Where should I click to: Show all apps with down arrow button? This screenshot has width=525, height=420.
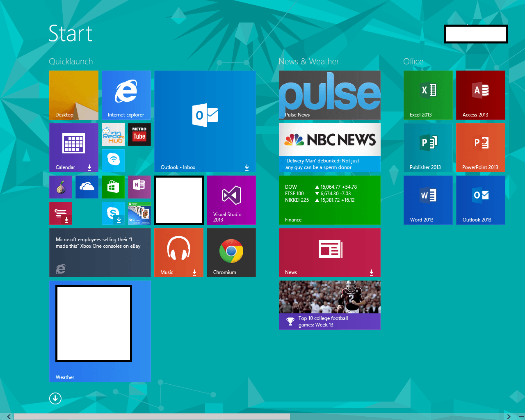(x=55, y=398)
